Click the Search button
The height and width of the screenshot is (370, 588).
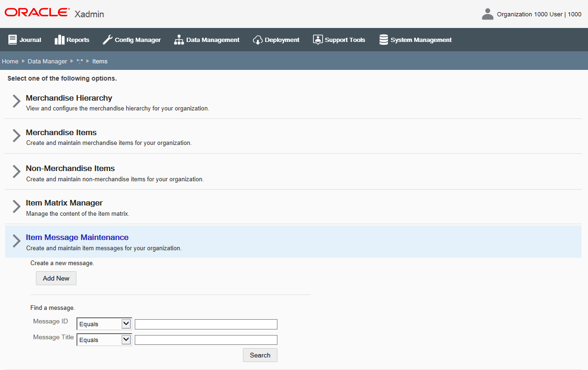point(260,355)
